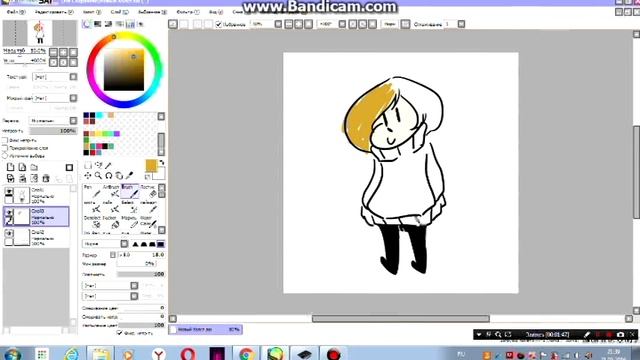
Task: Adjust the brush density slider
Action: (141, 274)
